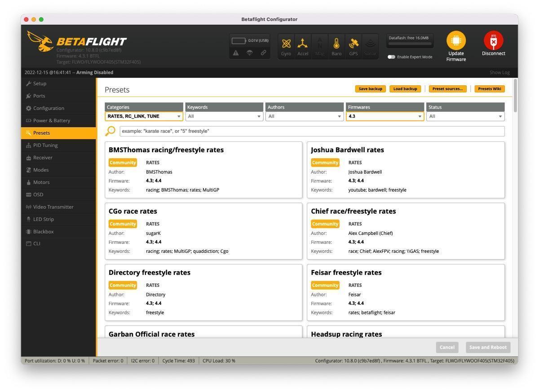
Task: Click the Packet error: 0 status text
Action: [x=108, y=361]
